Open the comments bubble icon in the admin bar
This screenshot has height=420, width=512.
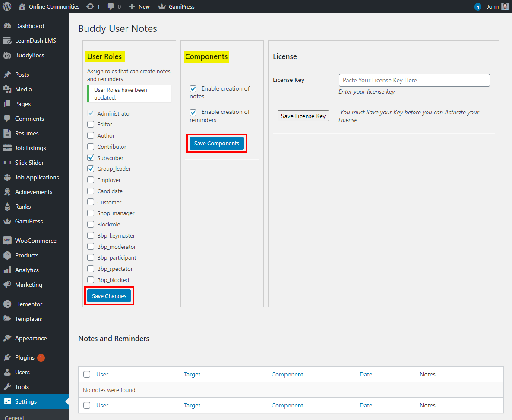coord(111,7)
